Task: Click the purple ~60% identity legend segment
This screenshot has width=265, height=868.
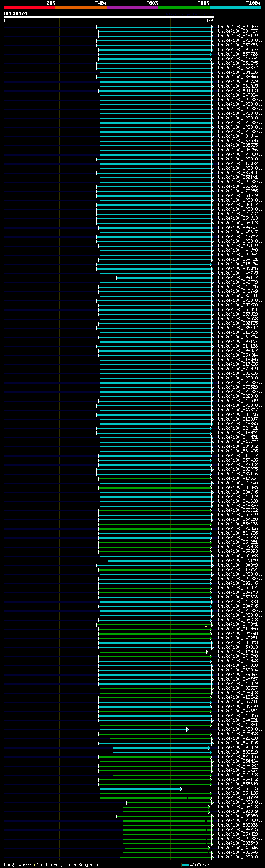Action: pos(132,7)
